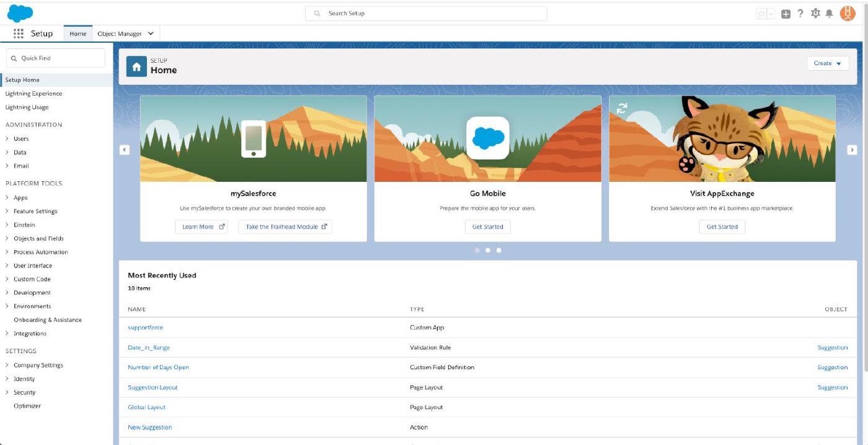Open the Create dropdown
This screenshot has width=868, height=445.
coord(827,63)
